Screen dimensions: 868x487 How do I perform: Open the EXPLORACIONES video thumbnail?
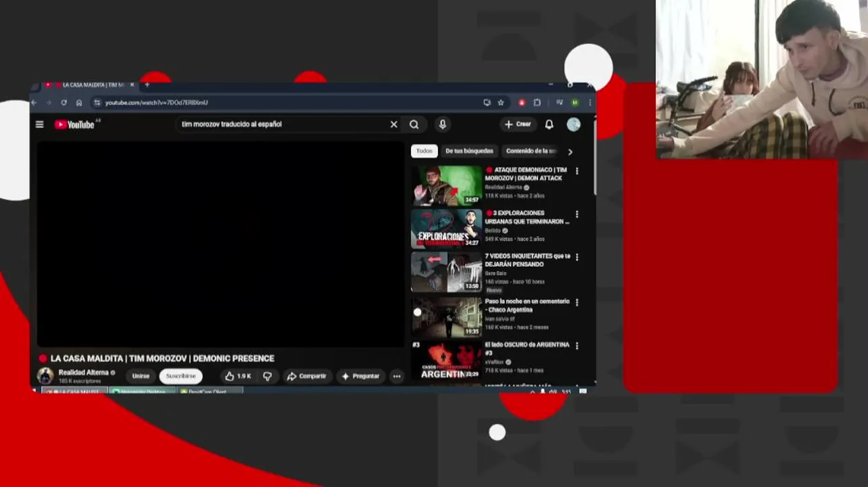click(446, 228)
